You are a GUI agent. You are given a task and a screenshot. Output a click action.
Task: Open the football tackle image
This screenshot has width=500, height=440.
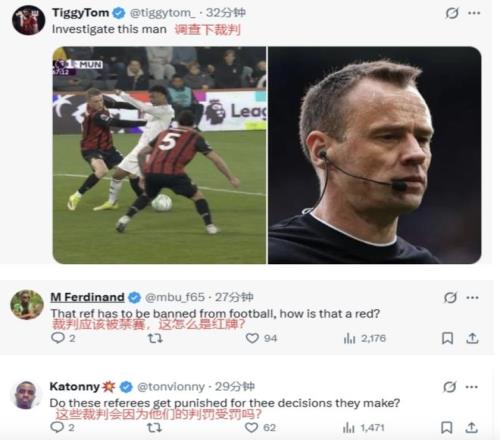159,155
